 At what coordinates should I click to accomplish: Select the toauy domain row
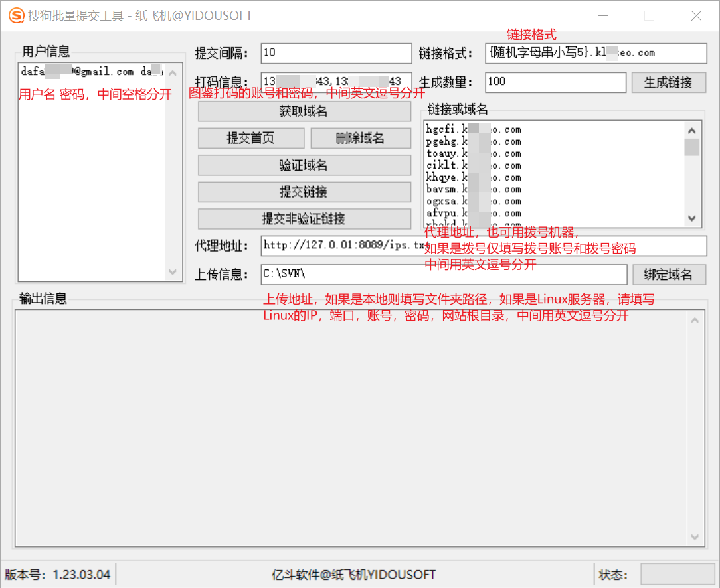pos(474,154)
